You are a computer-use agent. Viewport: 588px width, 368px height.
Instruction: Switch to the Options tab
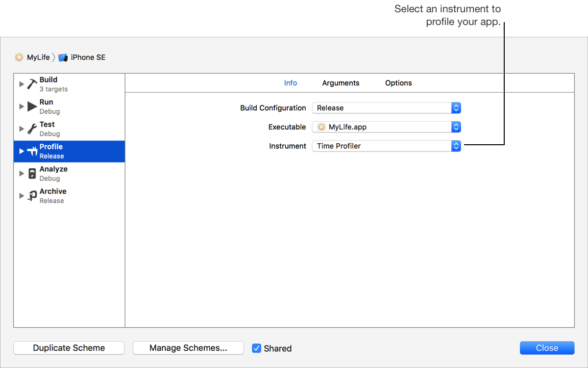[398, 83]
